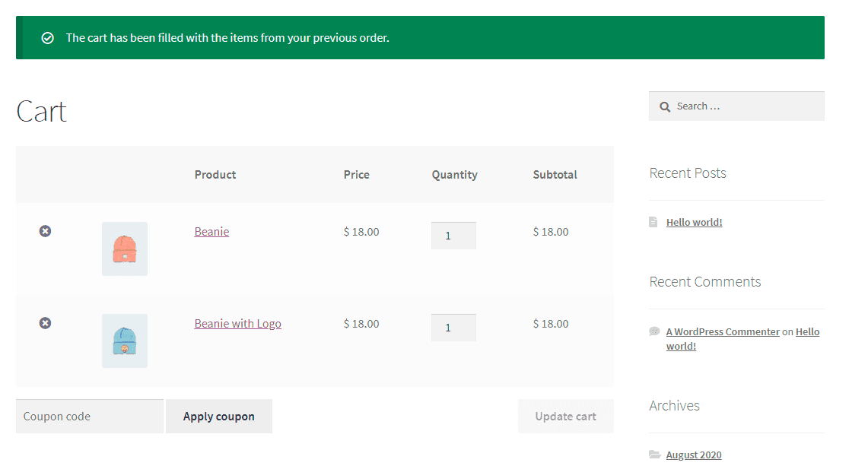Click the comment bubble icon in Recent Comments

click(x=654, y=331)
